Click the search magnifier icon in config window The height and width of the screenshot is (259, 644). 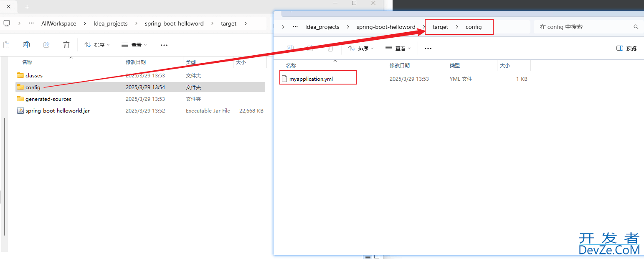[x=636, y=27]
